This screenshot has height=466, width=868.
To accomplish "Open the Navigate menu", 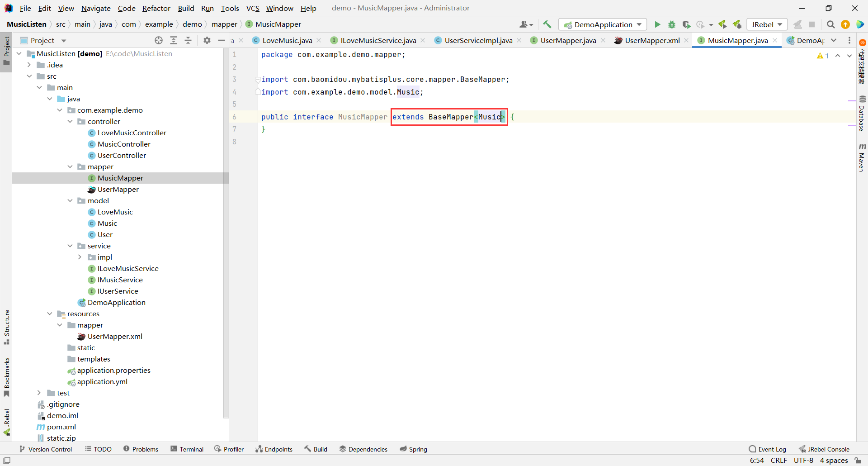I will click(96, 8).
